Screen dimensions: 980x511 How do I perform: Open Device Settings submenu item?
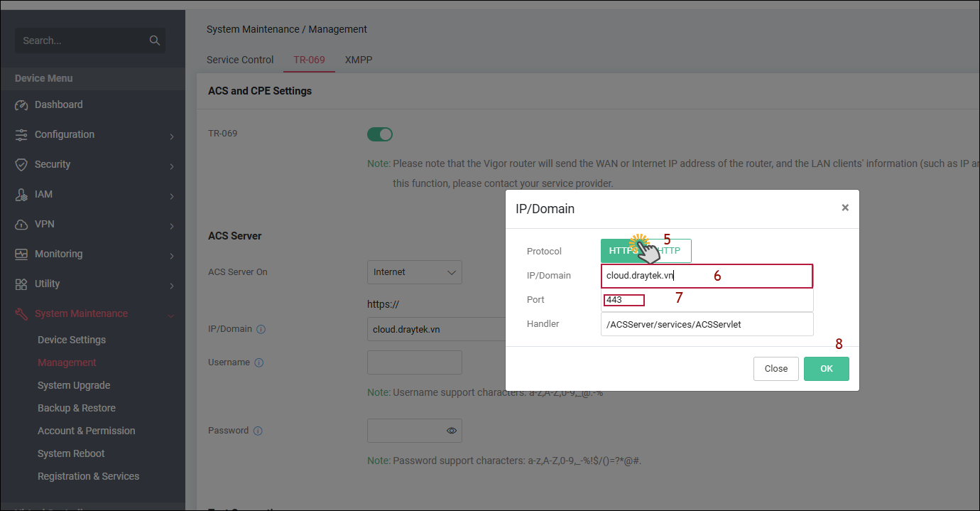tap(72, 340)
